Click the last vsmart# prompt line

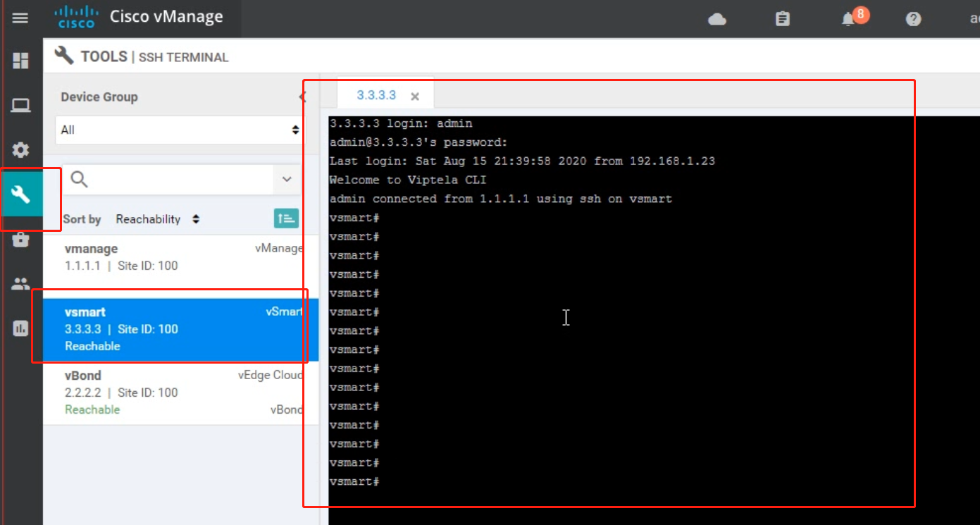point(355,482)
